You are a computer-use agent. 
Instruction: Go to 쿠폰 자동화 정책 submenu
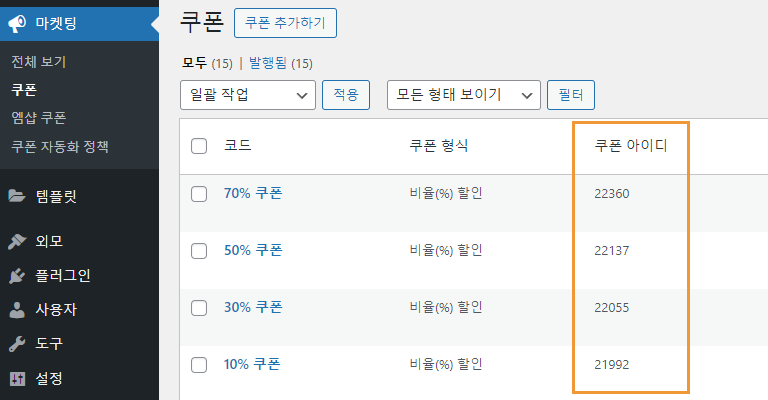point(60,146)
